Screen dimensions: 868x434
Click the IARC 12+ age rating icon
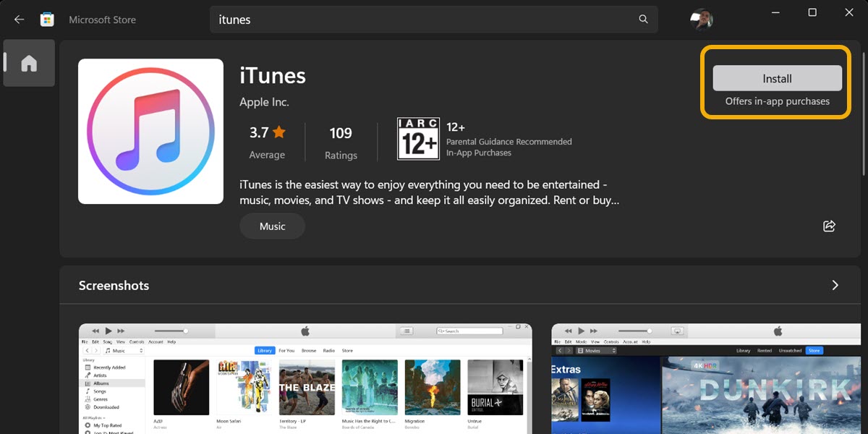[x=418, y=138]
